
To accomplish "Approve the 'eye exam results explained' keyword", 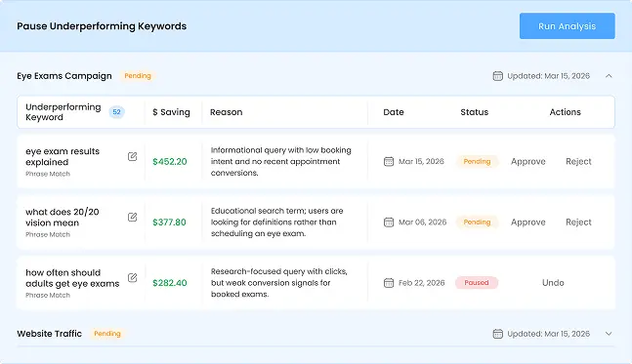I will [x=528, y=161].
